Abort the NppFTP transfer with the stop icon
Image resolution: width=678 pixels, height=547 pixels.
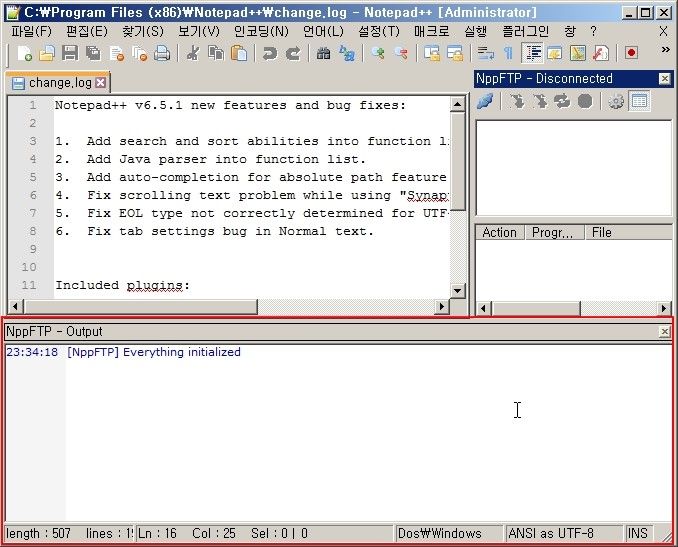pyautogui.click(x=585, y=102)
